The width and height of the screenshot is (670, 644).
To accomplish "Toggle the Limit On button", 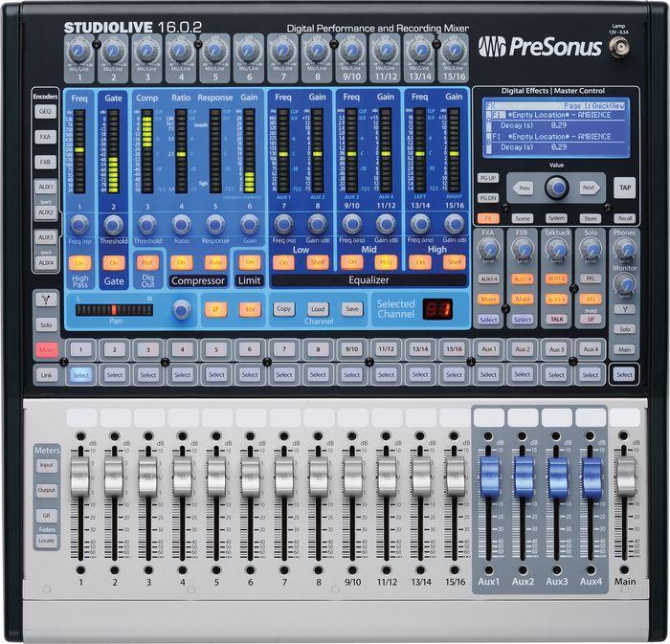I will pyautogui.click(x=251, y=262).
